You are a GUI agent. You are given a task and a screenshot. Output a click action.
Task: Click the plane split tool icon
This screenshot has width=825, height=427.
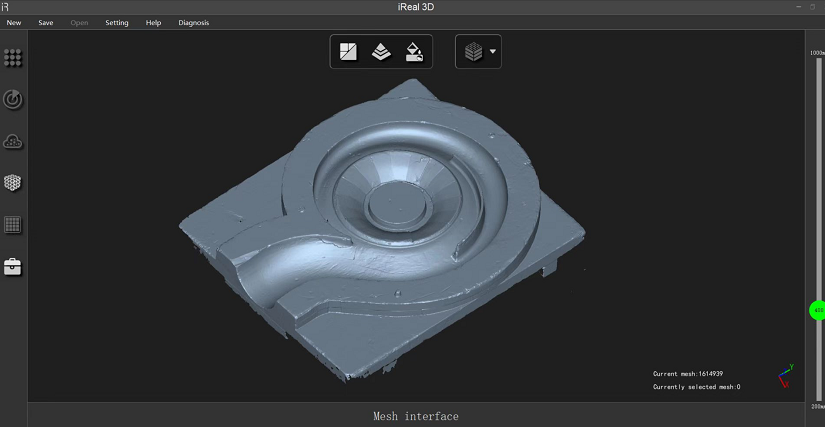point(348,52)
